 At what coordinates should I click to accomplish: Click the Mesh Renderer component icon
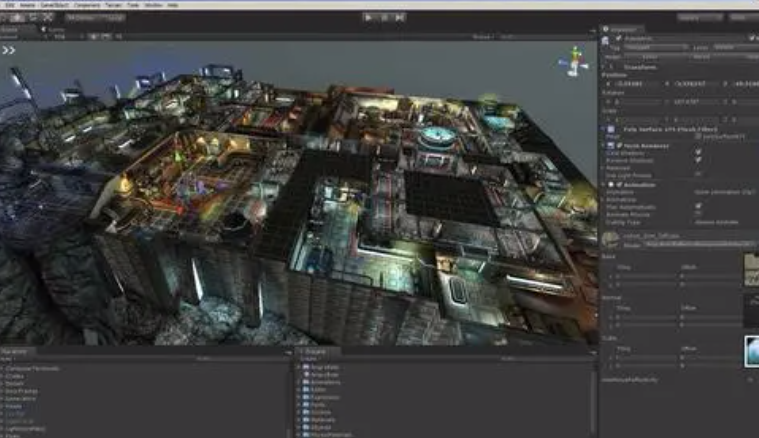coord(611,146)
